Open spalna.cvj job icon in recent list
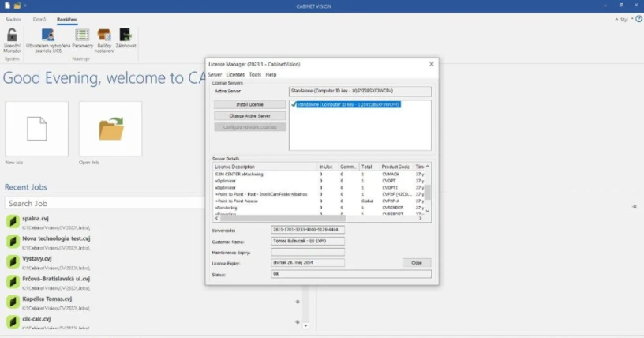This screenshot has height=338, width=644. pyautogui.click(x=13, y=222)
